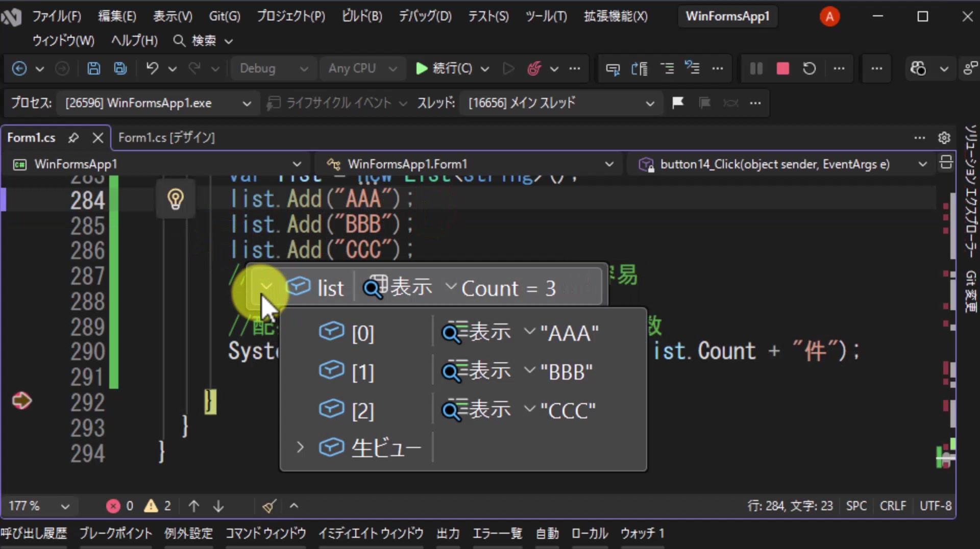Go to next issue down arrow

click(x=218, y=506)
